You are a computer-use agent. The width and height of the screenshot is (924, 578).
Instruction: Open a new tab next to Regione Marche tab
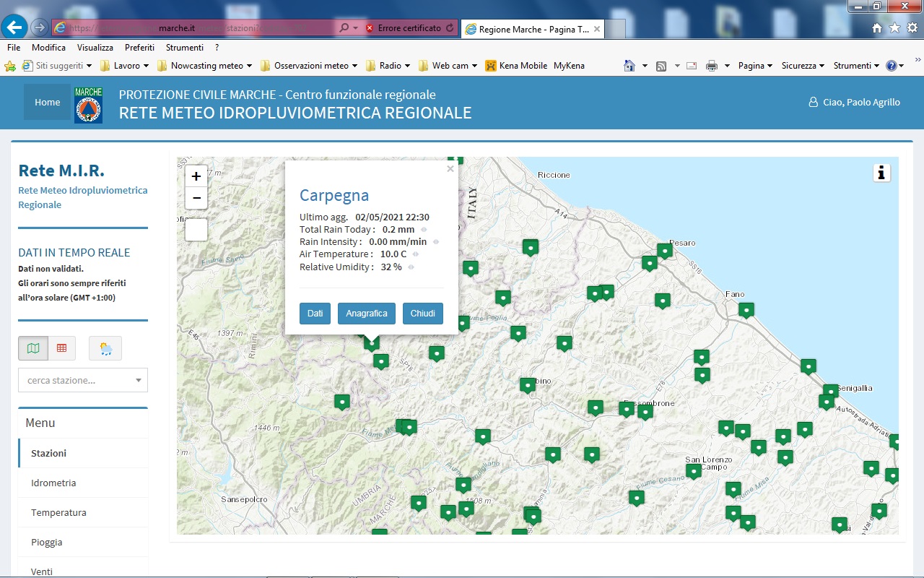[x=615, y=29]
